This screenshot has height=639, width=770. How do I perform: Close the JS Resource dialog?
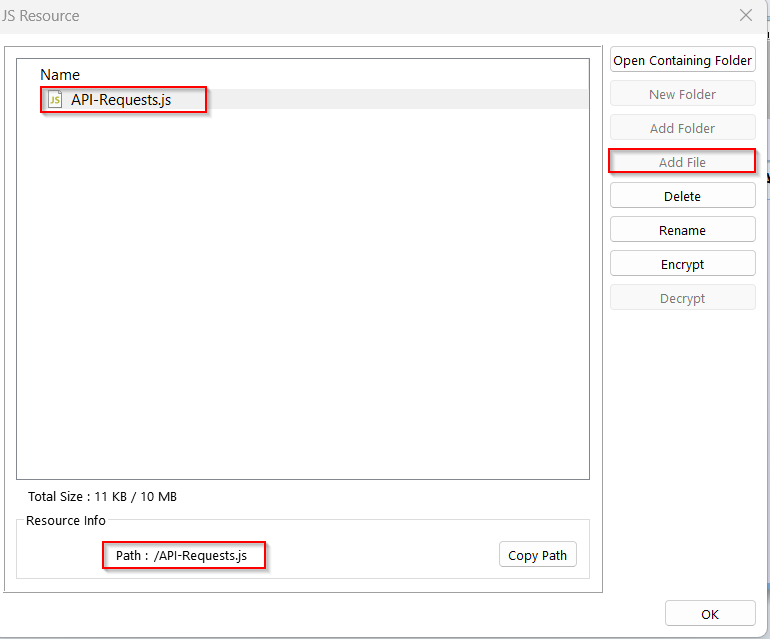(x=746, y=15)
